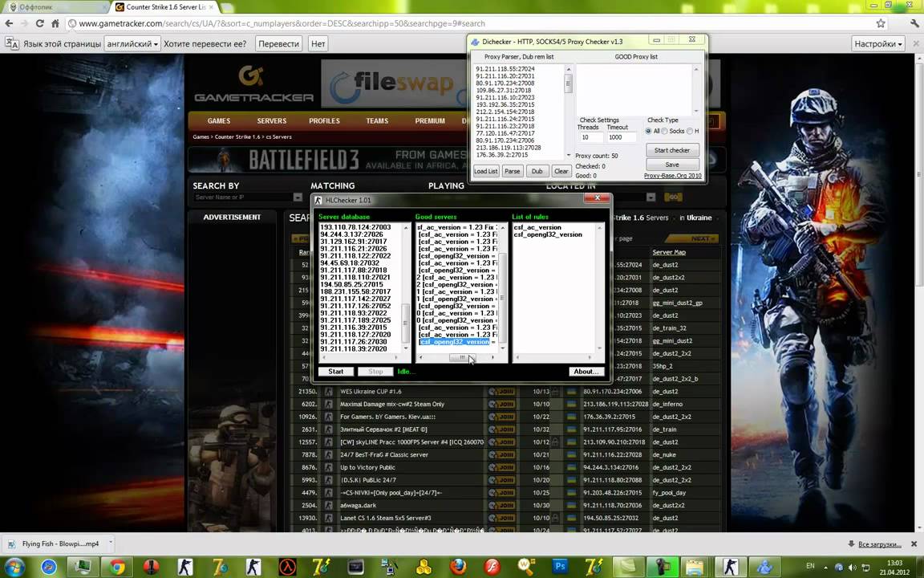This screenshot has height=578, width=924.
Task: Open PREMIUM in GameTracker navigation
Action: [430, 121]
